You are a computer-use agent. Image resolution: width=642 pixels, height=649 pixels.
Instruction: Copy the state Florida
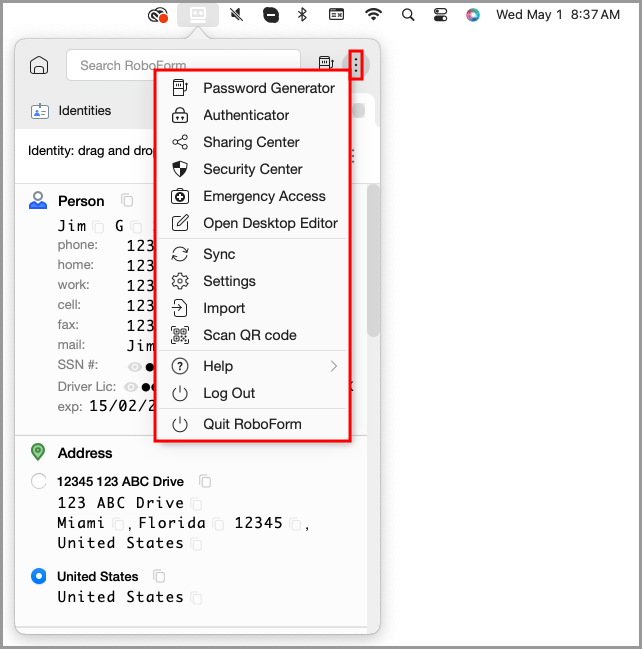[x=219, y=524]
